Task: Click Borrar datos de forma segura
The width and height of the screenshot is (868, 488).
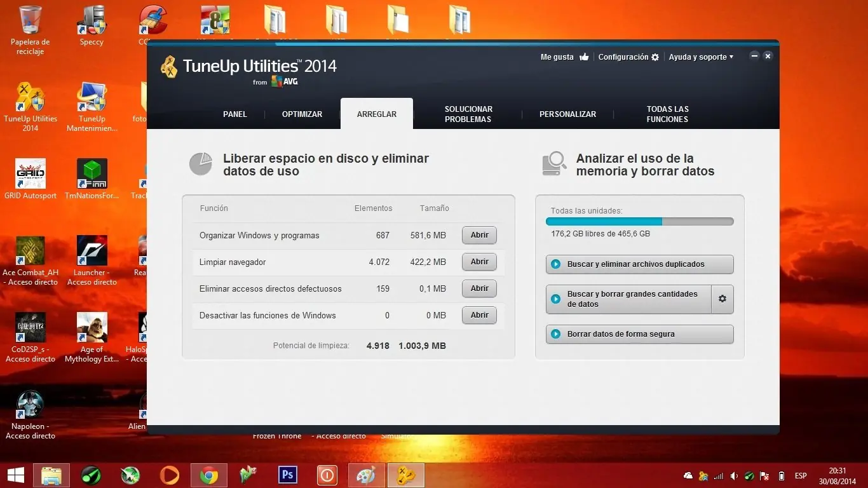Action: pos(639,334)
